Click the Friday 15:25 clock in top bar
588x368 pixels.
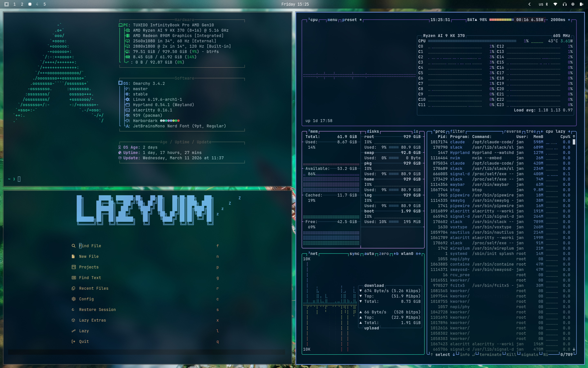[295, 4]
